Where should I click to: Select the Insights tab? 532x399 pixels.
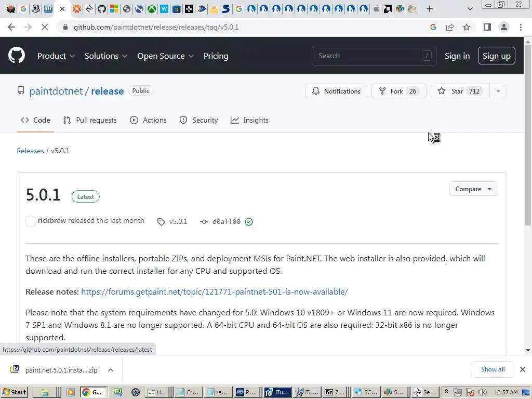tap(249, 120)
